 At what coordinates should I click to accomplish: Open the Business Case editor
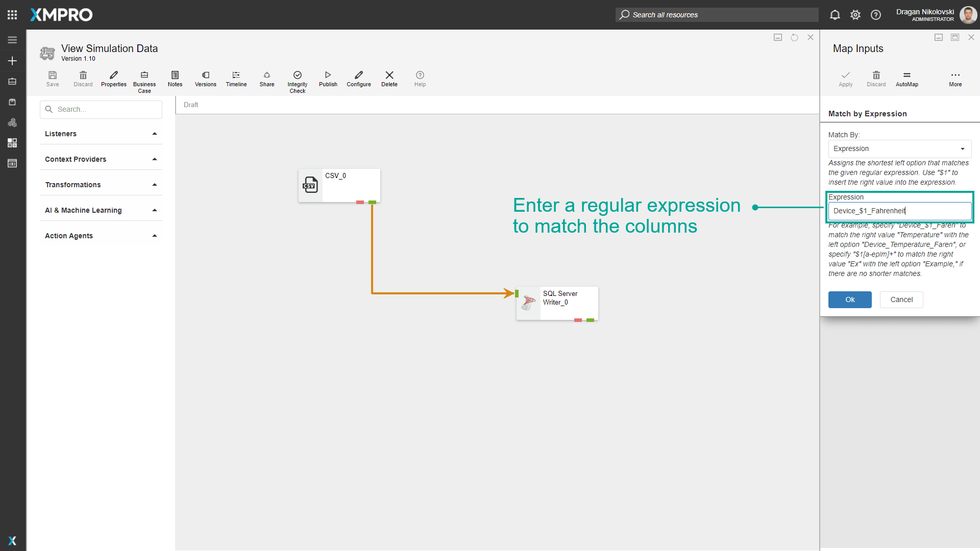(144, 76)
